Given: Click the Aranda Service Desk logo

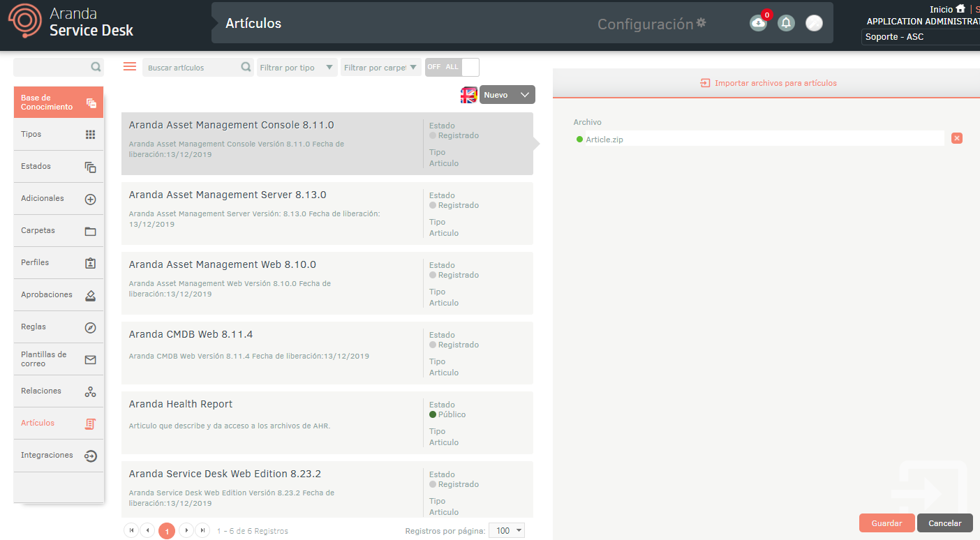Looking at the screenshot, I should point(70,21).
